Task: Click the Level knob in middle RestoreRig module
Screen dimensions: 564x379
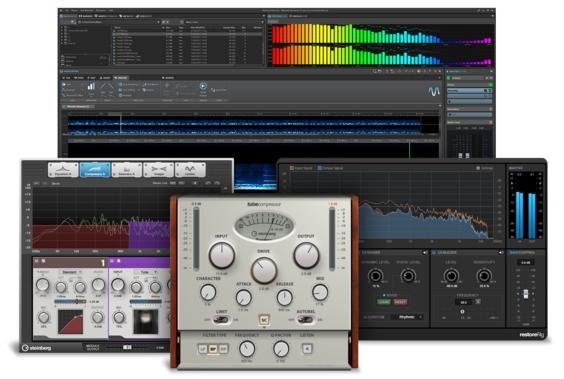Action: click(x=451, y=276)
